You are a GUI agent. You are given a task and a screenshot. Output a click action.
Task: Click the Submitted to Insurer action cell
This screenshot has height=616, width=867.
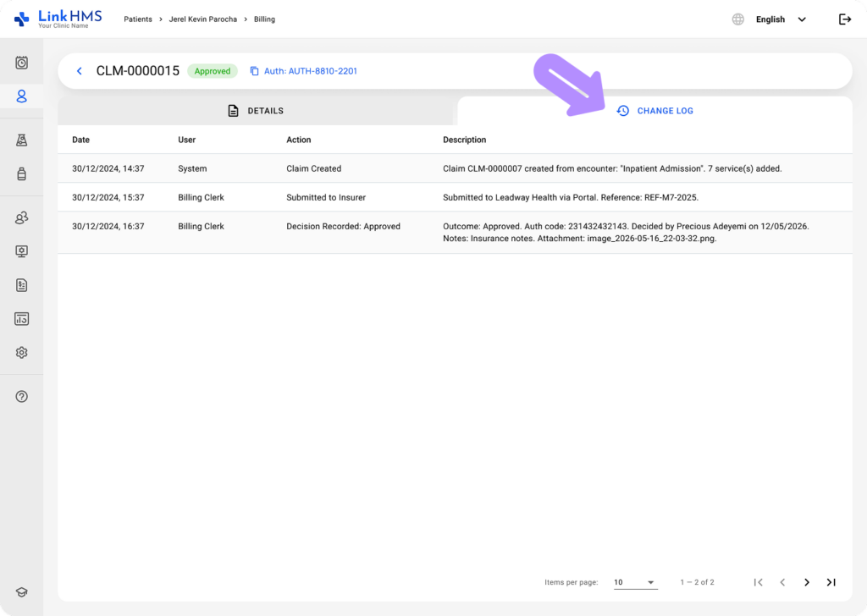[x=326, y=197]
